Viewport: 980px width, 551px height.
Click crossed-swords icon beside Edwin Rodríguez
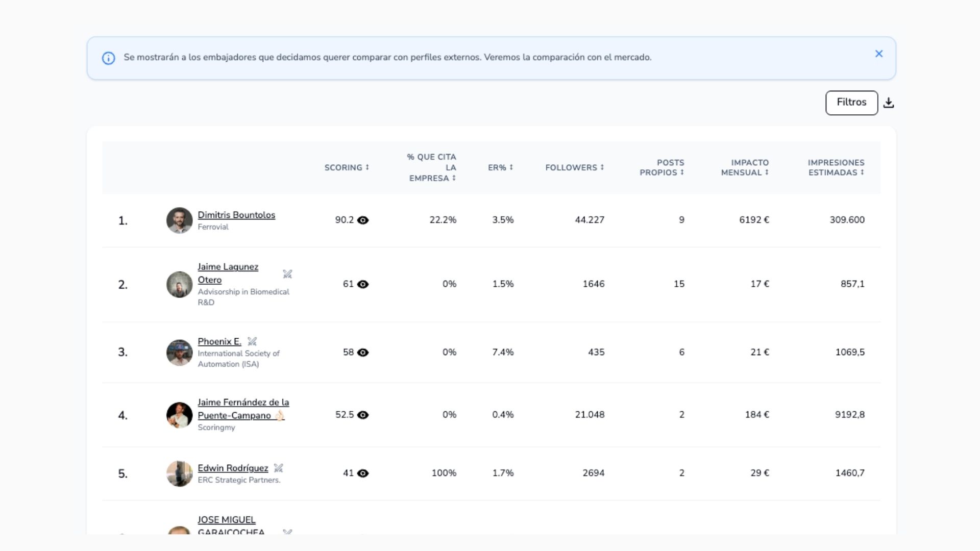(x=278, y=468)
